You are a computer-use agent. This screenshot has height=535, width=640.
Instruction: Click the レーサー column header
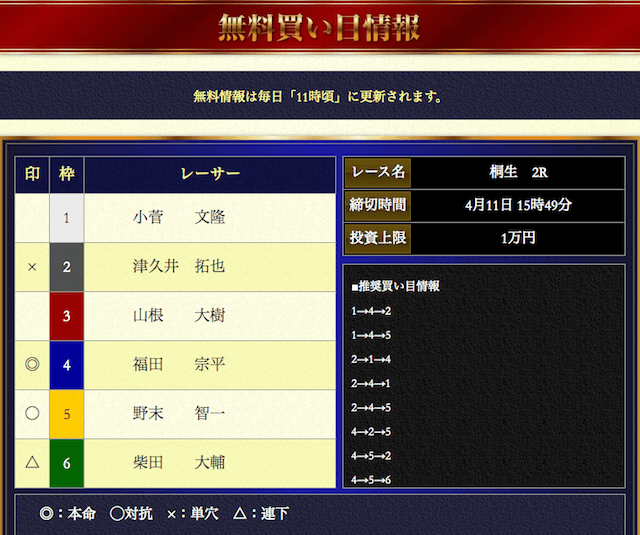(210, 174)
